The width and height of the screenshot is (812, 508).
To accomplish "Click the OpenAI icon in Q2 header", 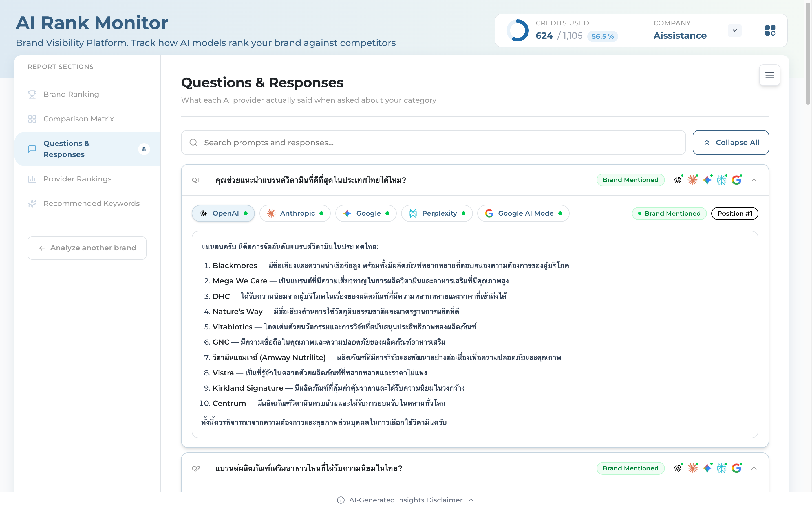I will pos(678,468).
